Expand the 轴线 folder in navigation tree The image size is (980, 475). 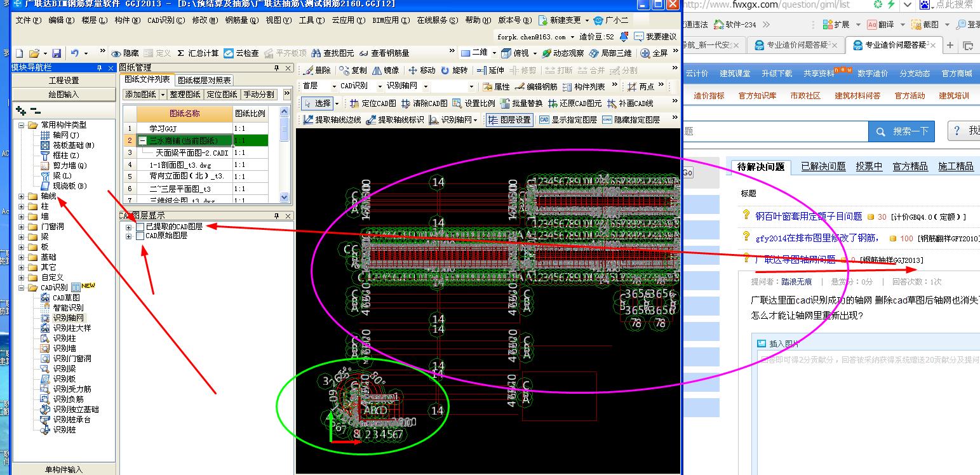21,196
